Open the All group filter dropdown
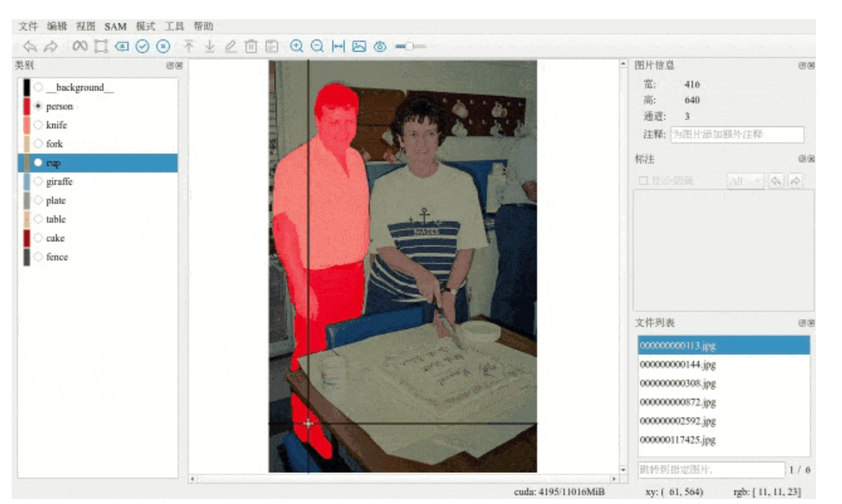The width and height of the screenshot is (842, 504). coord(746,181)
